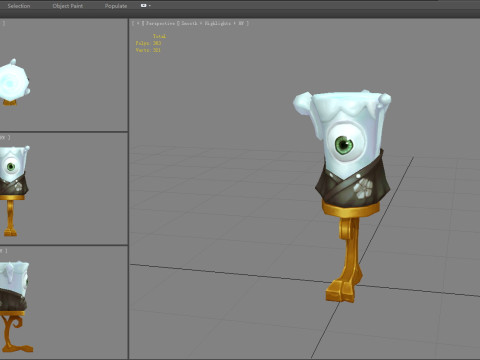Open the [+] viewport general menu
480x360 pixels.
[x=138, y=23]
